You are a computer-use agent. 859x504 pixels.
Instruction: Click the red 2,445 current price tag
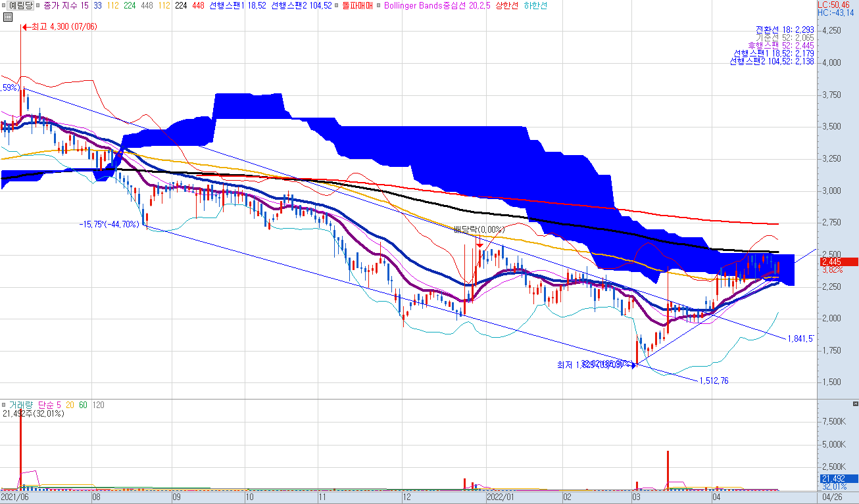coord(839,262)
